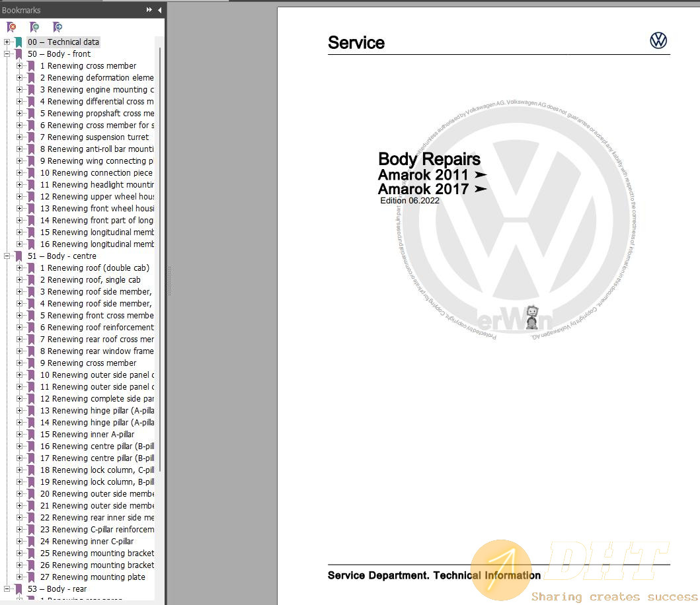The image size is (700, 605).
Task: Click the Bookmarks panel title
Action: click(x=21, y=10)
